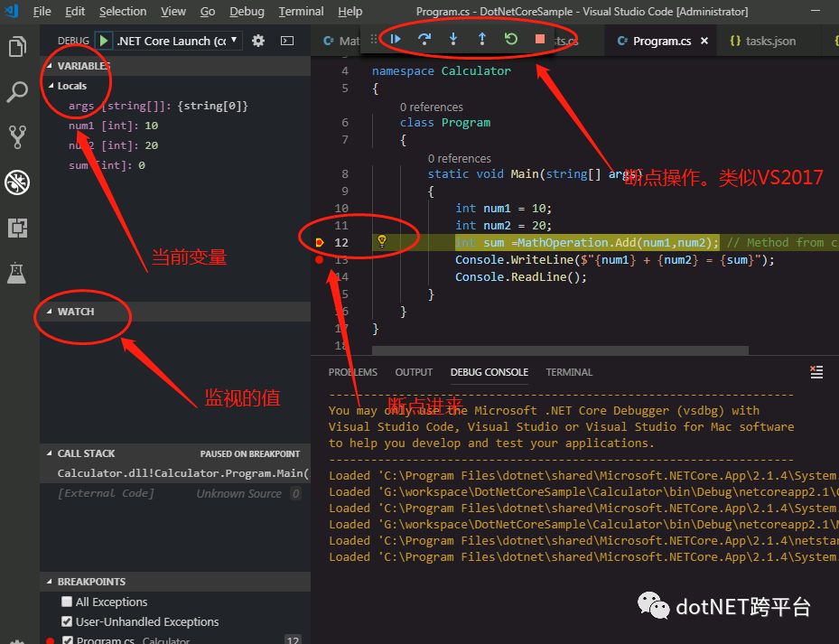Open the Selection menu
The image size is (839, 644).
pyautogui.click(x=123, y=11)
